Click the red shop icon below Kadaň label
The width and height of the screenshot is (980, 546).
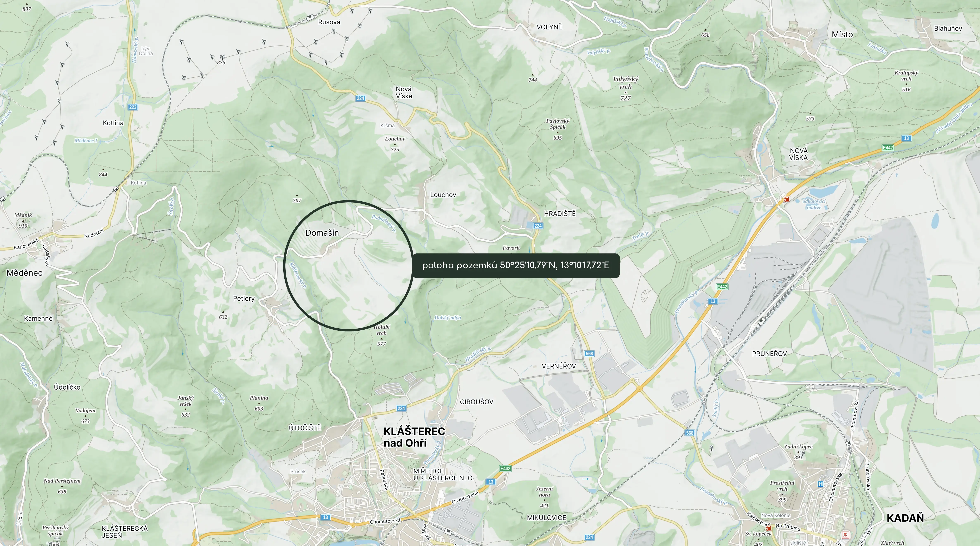pos(846,535)
